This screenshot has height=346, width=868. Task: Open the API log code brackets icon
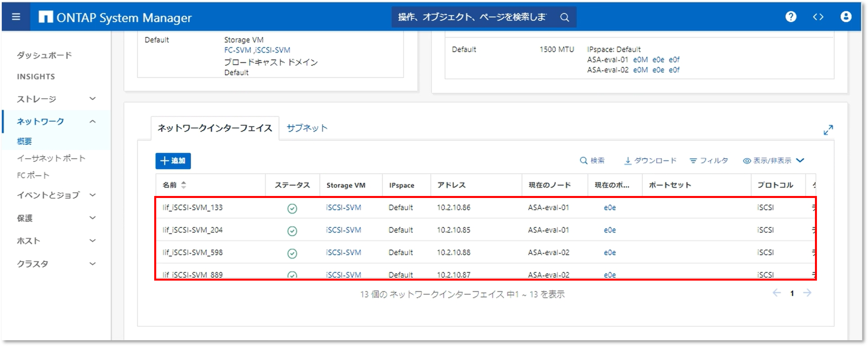(x=818, y=16)
